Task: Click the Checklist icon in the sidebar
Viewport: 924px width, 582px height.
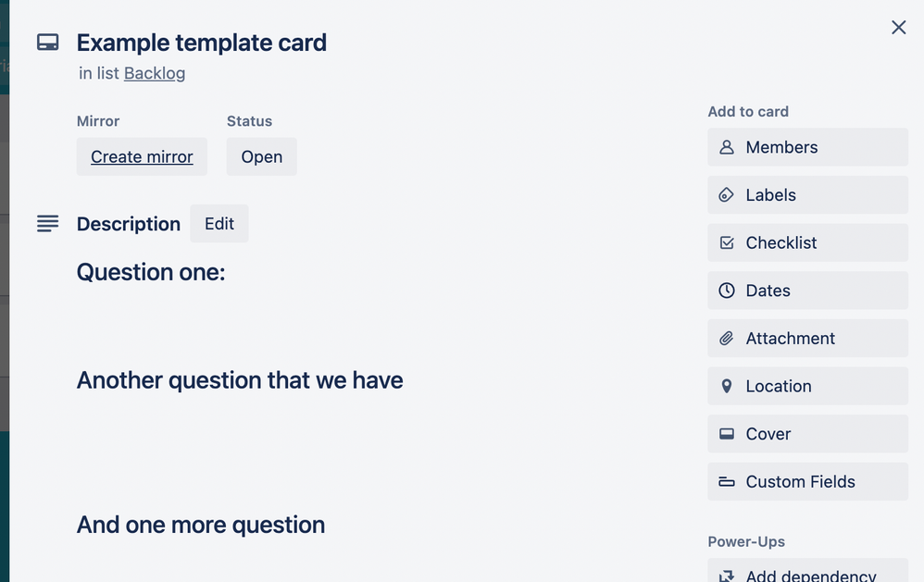Action: 727,242
